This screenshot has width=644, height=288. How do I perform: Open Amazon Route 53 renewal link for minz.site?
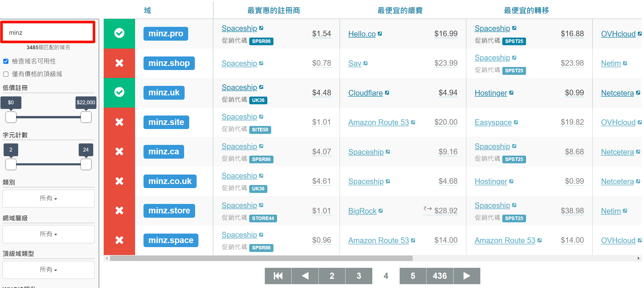378,122
